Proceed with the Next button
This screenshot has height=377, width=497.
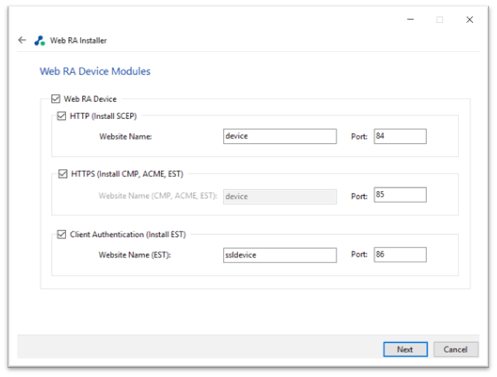(x=405, y=349)
